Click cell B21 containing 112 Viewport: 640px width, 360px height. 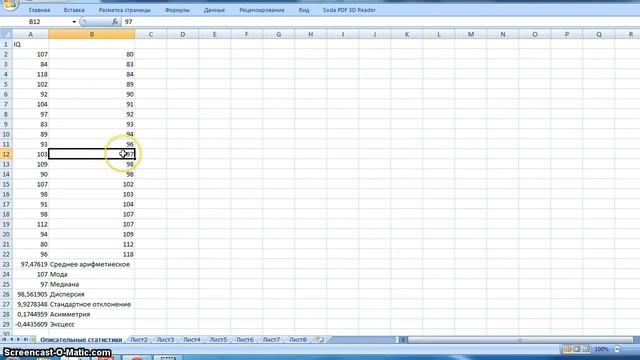click(x=91, y=244)
